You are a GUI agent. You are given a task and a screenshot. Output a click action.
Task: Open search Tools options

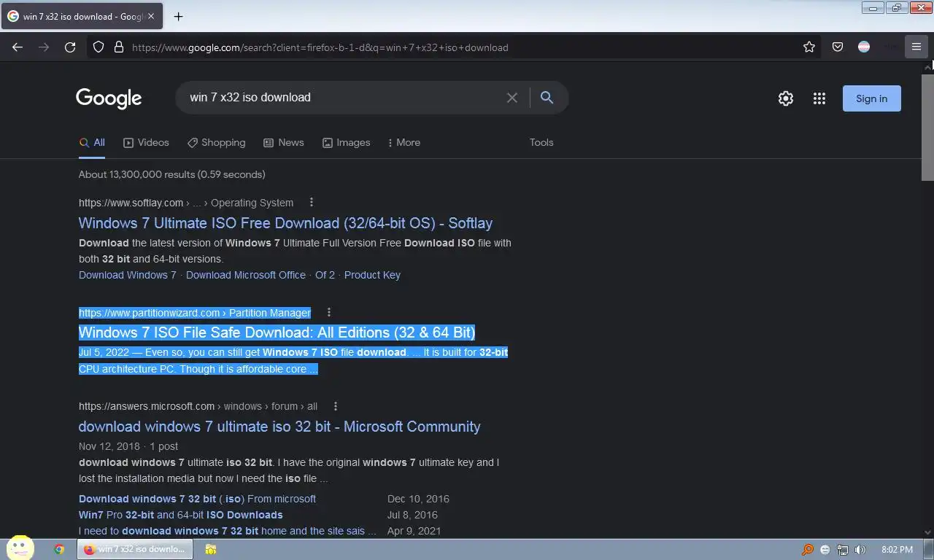[541, 143]
